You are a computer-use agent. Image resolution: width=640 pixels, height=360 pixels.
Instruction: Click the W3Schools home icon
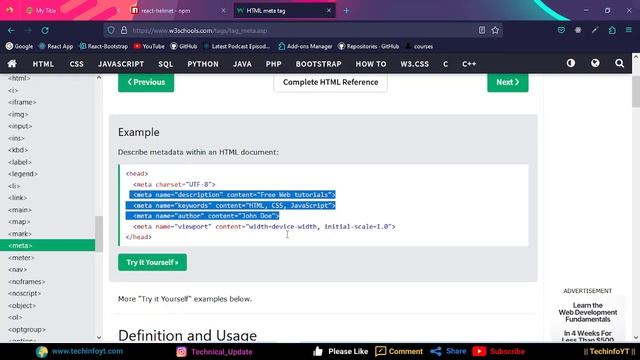[12, 64]
